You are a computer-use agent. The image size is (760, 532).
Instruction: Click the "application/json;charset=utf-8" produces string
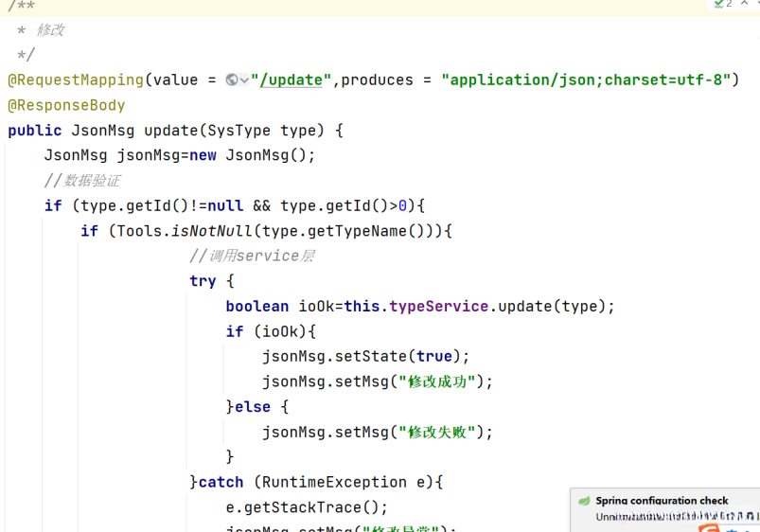pyautogui.click(x=587, y=80)
